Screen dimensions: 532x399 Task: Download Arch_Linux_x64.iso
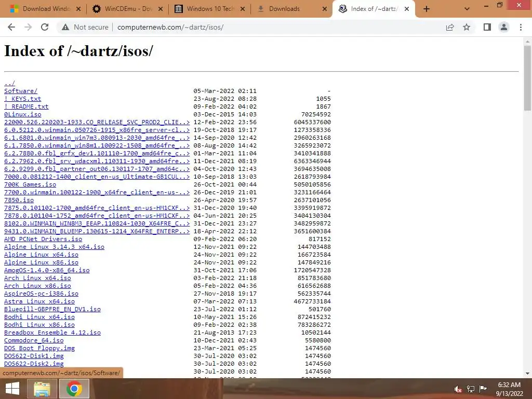coord(37,278)
